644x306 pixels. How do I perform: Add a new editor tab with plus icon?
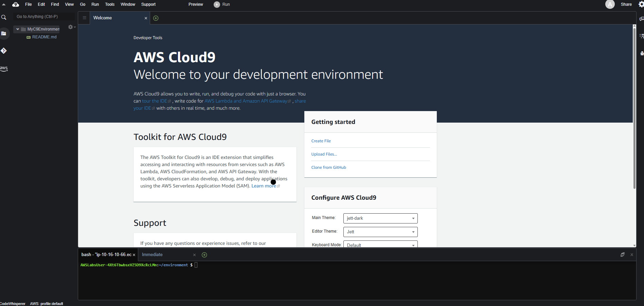click(156, 18)
